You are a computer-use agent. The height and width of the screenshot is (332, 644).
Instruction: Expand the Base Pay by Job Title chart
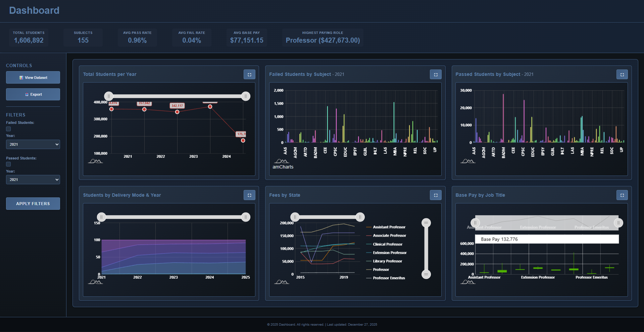tap(622, 195)
